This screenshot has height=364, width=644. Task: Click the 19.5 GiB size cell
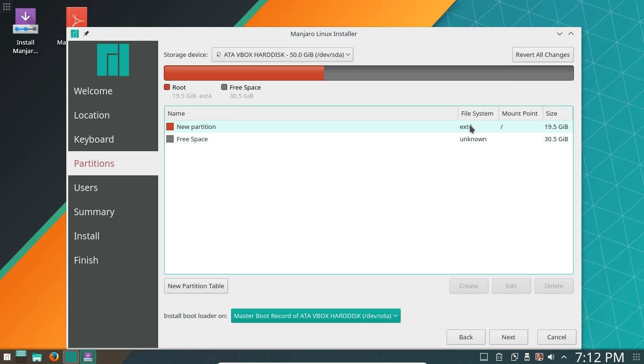556,127
